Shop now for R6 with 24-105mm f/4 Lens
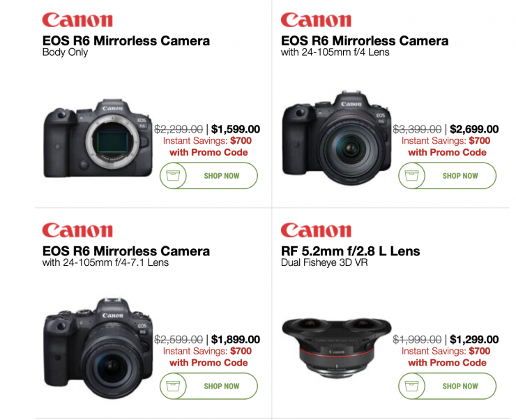Screen dimensions: 516x420 pyautogui.click(x=447, y=176)
